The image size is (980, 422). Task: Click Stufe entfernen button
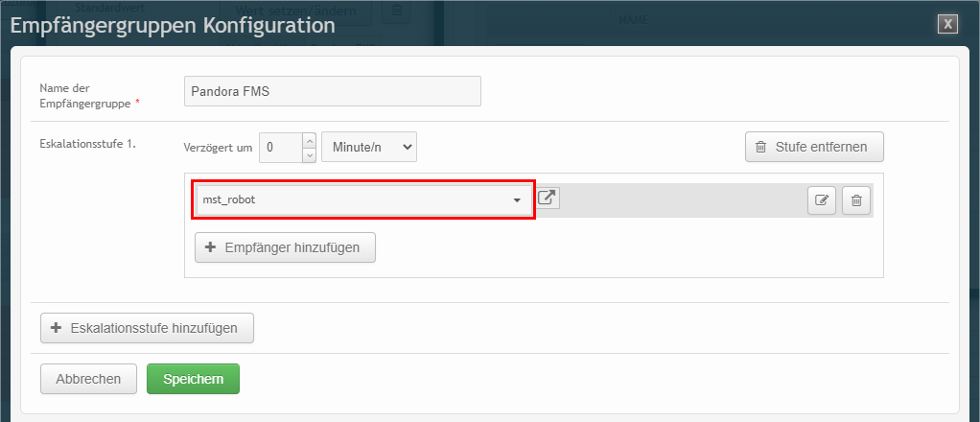[x=814, y=147]
